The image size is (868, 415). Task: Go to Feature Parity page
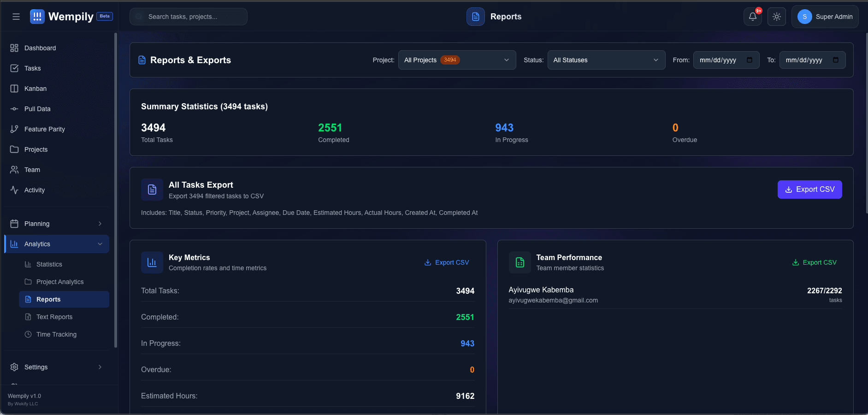[44, 129]
